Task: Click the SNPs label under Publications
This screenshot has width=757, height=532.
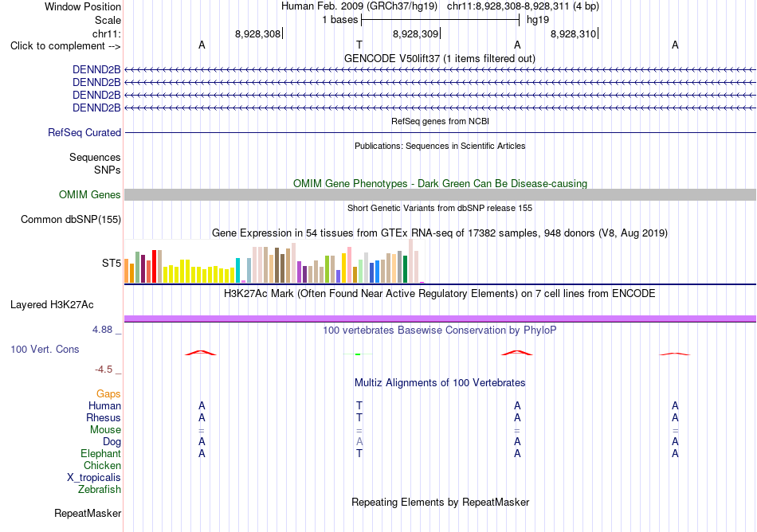Action: 108,170
